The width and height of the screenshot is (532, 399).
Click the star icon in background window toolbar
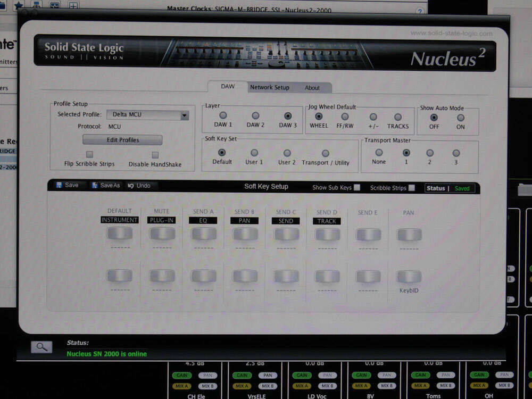(x=19, y=5)
